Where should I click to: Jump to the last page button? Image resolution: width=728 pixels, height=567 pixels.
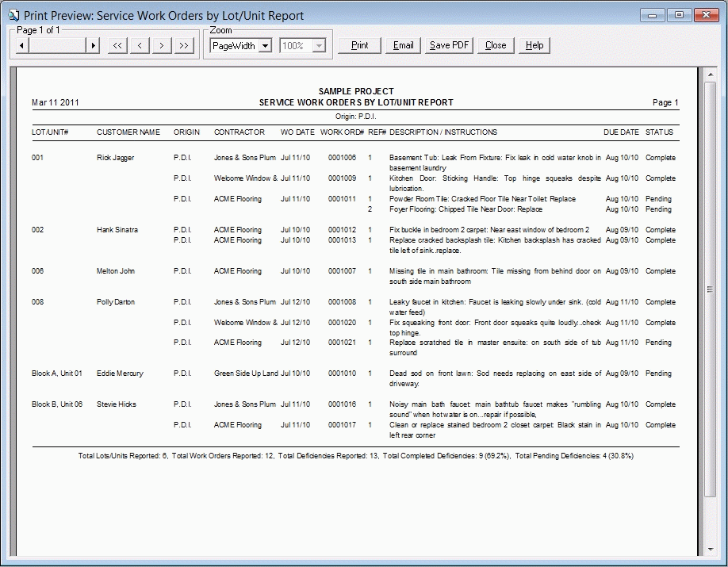click(184, 45)
